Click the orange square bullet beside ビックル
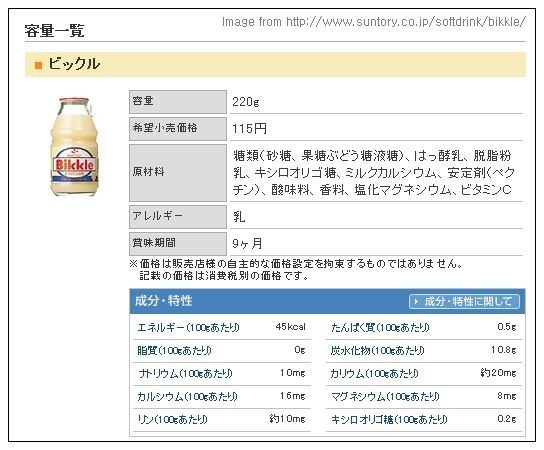 pos(39,65)
